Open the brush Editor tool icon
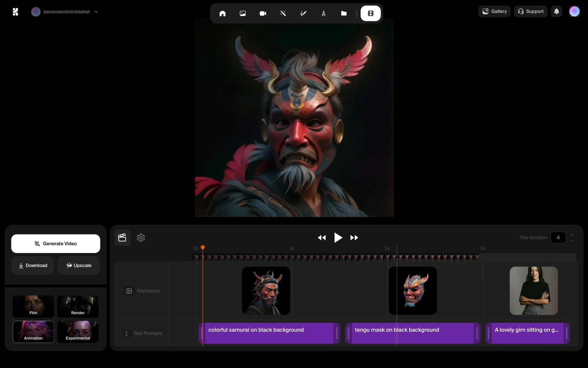 [303, 13]
